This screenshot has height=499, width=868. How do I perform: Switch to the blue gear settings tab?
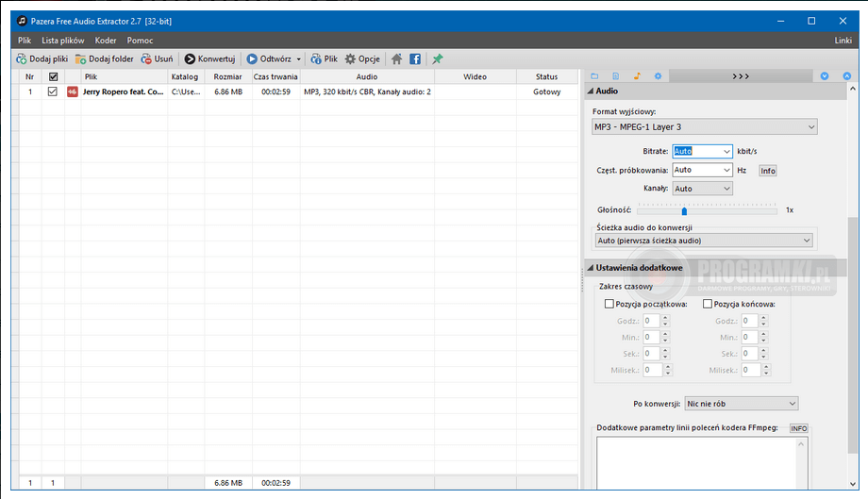click(x=658, y=76)
